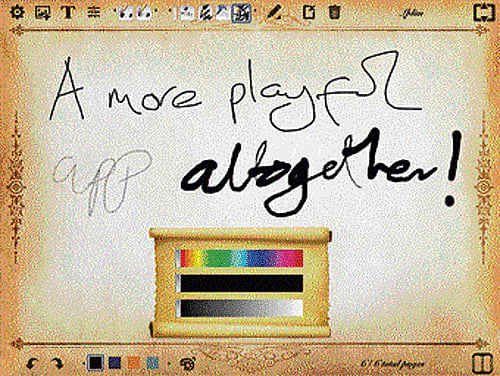Click the cursive title text in the top bar
Screen dimensions: 500x376
[413, 13]
